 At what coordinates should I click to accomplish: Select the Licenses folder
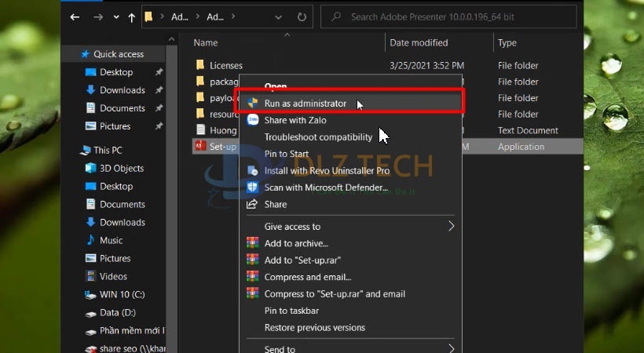(x=226, y=65)
